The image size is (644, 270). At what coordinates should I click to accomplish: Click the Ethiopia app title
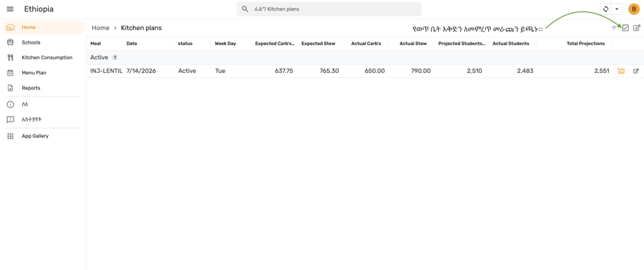pos(39,9)
